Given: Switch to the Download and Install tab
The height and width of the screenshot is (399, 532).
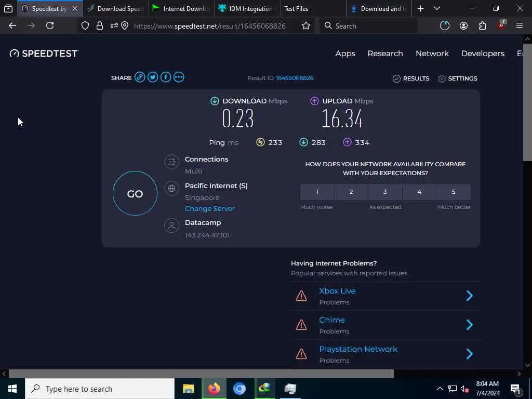Looking at the screenshot, I should pyautogui.click(x=379, y=9).
